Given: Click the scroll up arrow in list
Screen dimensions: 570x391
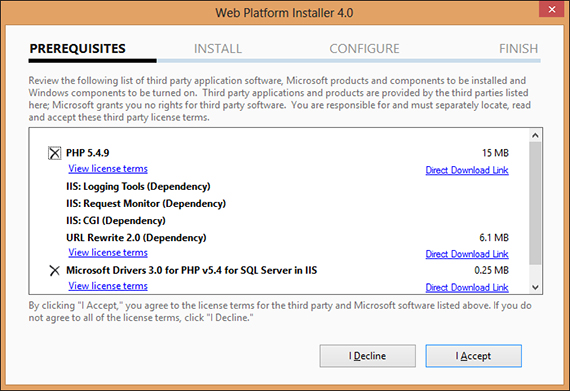Looking at the screenshot, I should [x=535, y=135].
